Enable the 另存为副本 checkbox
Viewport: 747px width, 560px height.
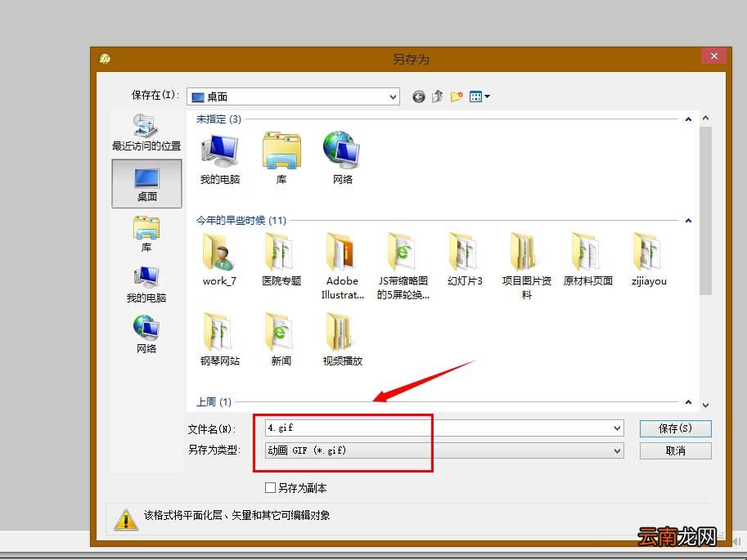[270, 487]
